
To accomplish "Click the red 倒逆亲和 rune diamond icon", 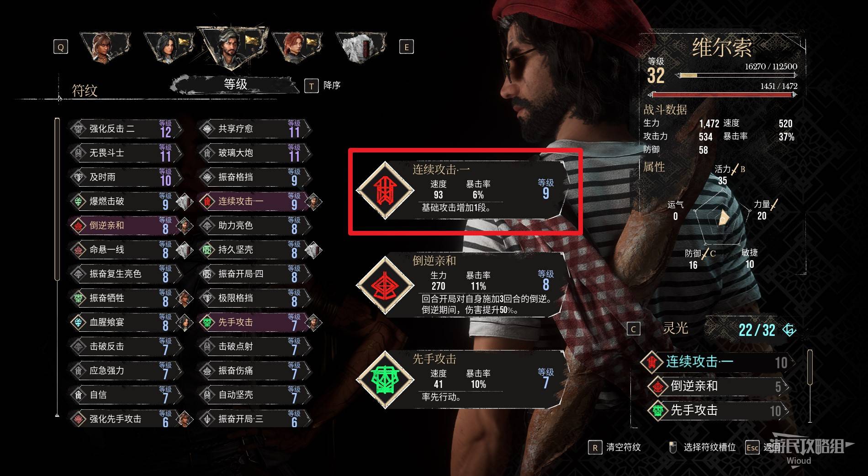I will coord(385,286).
